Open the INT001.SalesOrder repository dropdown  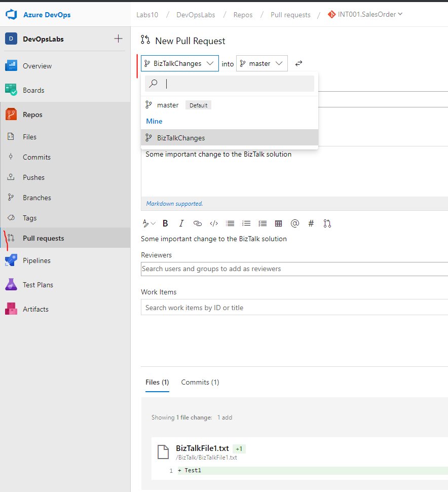(365, 14)
